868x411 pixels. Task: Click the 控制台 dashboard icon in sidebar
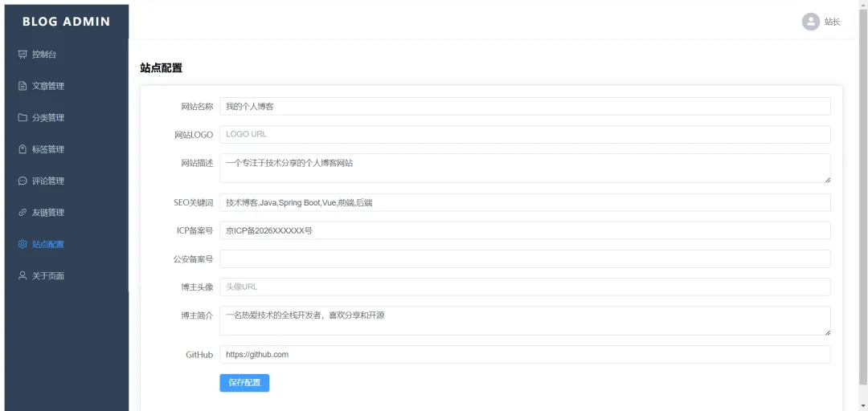point(23,55)
